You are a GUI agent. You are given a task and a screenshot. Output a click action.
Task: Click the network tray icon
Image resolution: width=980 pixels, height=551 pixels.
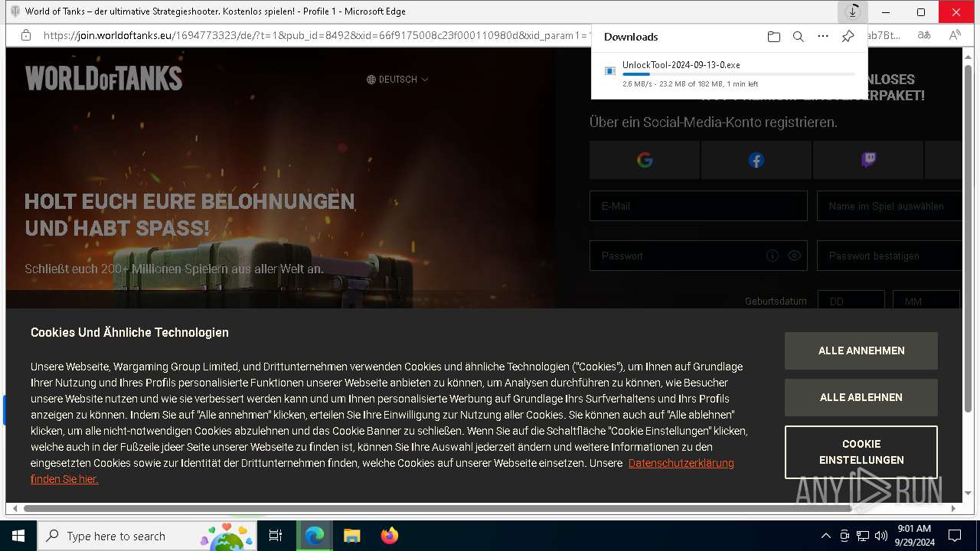click(863, 536)
